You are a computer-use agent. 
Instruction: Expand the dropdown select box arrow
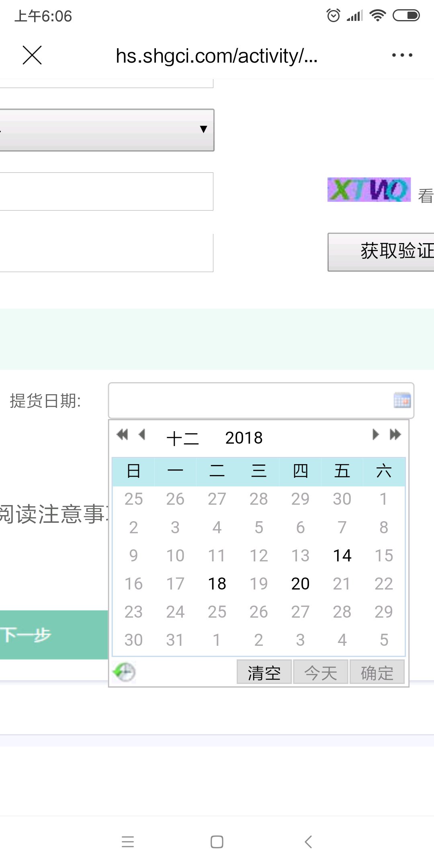[x=203, y=129]
